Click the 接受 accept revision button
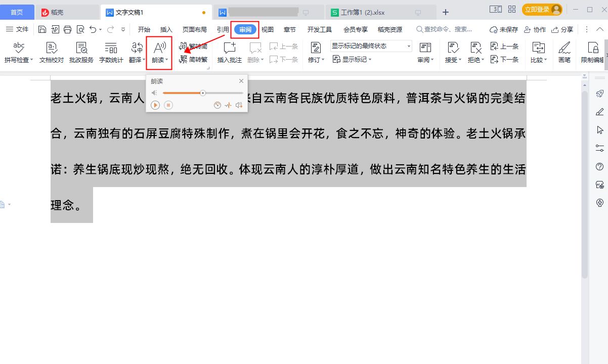The height and width of the screenshot is (364, 608). click(x=453, y=52)
